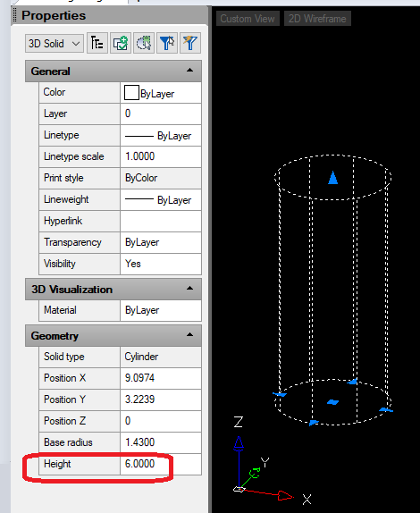Open the Linetype ByLayer value
Image resolution: width=420 pixels, height=513 pixels.
click(x=161, y=136)
